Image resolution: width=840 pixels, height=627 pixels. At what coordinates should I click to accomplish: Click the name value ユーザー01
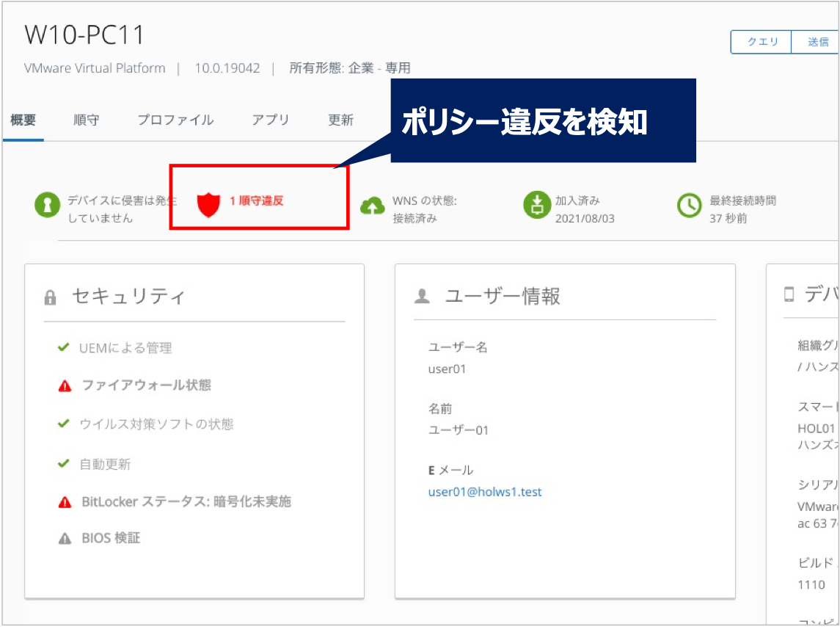click(459, 430)
